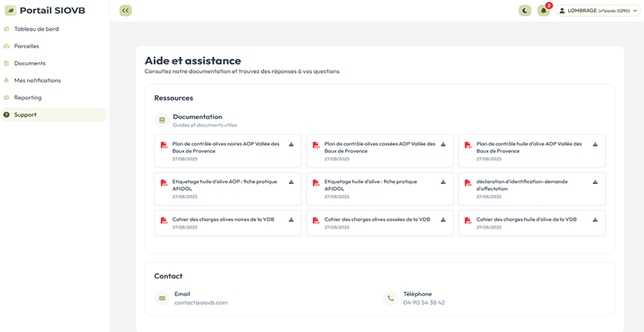Image resolution: width=644 pixels, height=332 pixels.
Task: Collapse the sidebar with double-chevron button
Action: pos(126,11)
